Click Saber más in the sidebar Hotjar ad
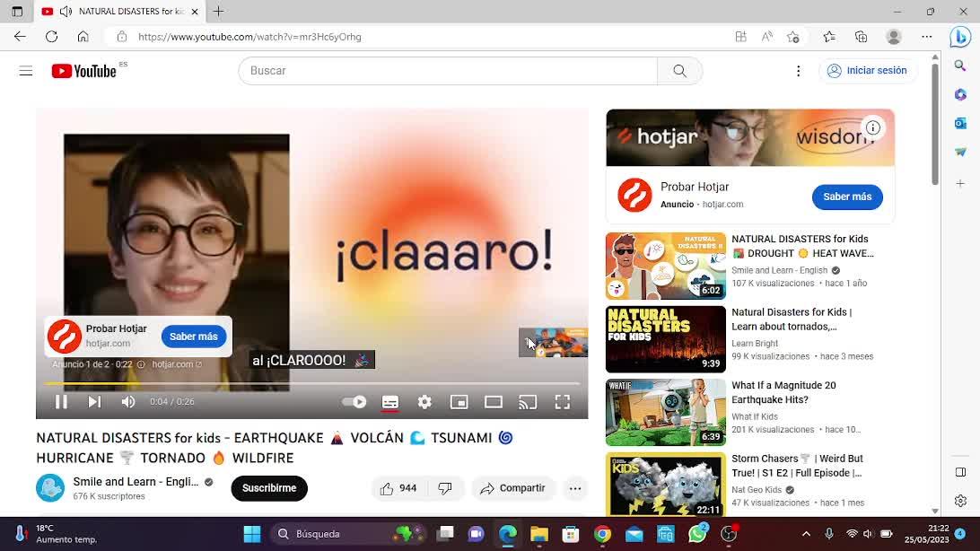Viewport: 980px width, 551px height. (847, 197)
